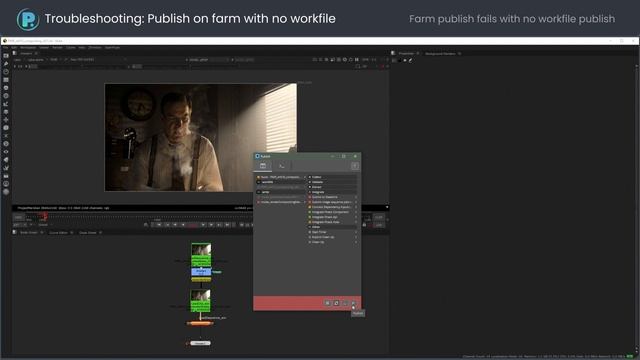Open Nuke's Particles nodes toolbar icon

click(x=6, y=136)
